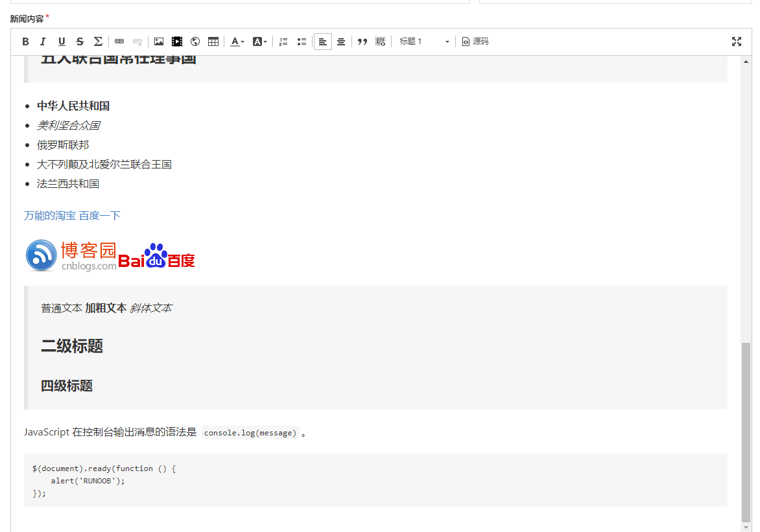Insert a hyperlink
The height and width of the screenshot is (532, 760).
(x=119, y=41)
